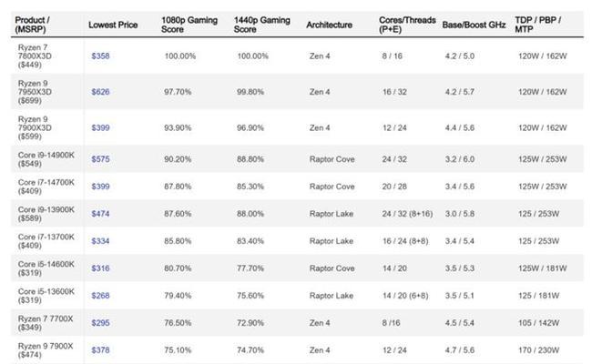Viewport: 592px width, 364px height.
Task: Click the $474 Core i9-13900K price link
Action: [100, 214]
